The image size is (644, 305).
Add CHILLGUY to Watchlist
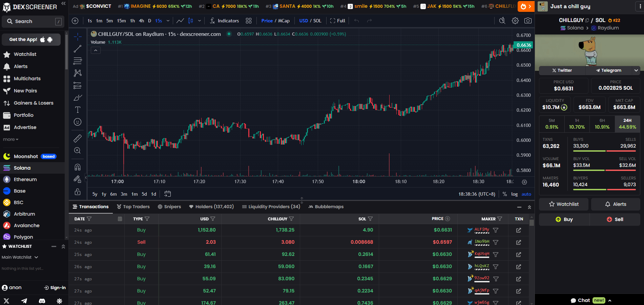pyautogui.click(x=564, y=204)
